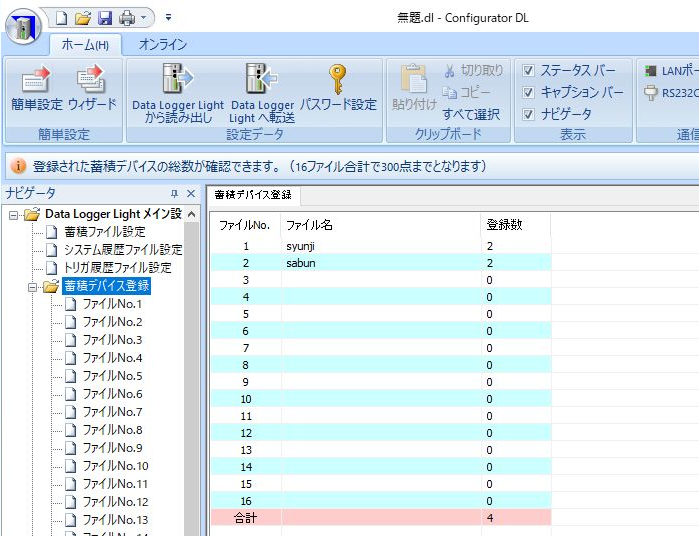The image size is (700, 536).
Task: Click the ファイルNo.5 page icon
Action: (71, 376)
